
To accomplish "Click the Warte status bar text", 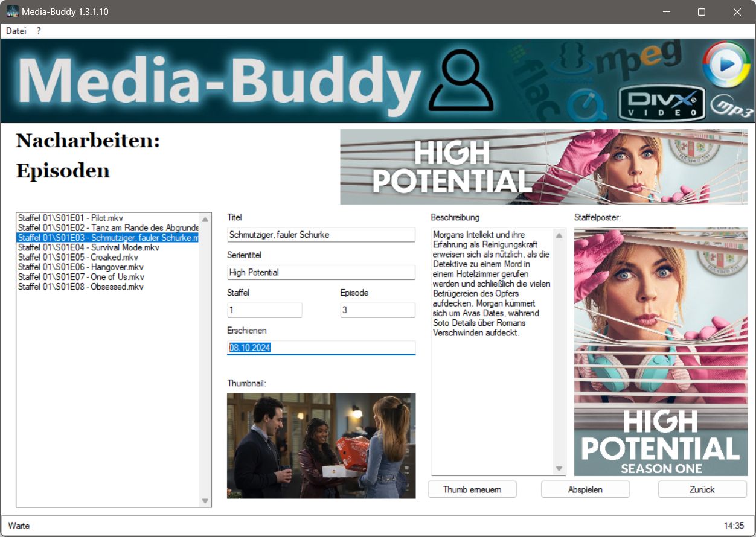I will click(19, 526).
